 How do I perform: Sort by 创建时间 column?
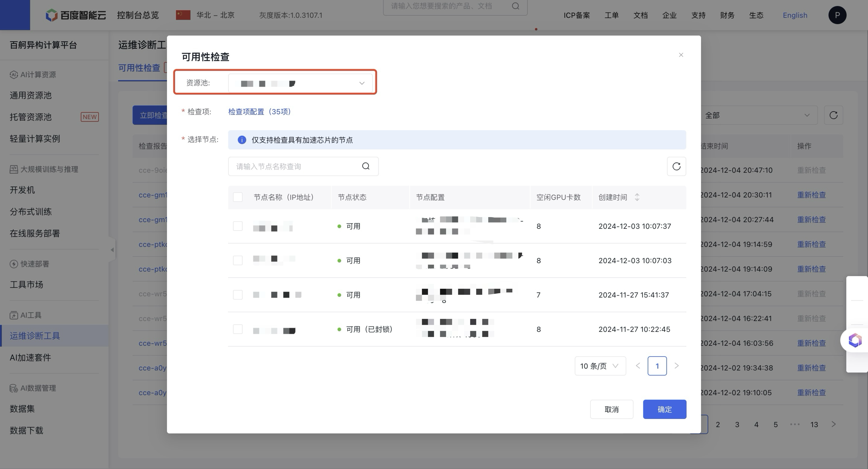[637, 197]
